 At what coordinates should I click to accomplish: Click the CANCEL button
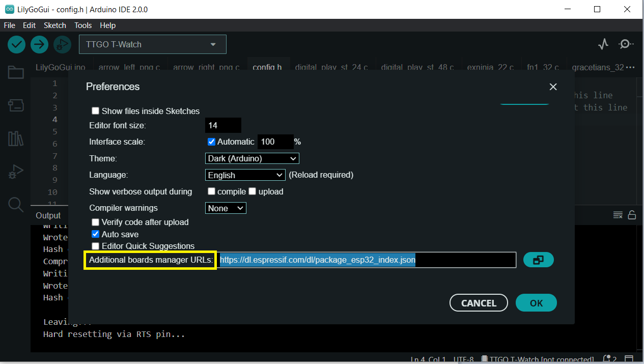point(479,303)
